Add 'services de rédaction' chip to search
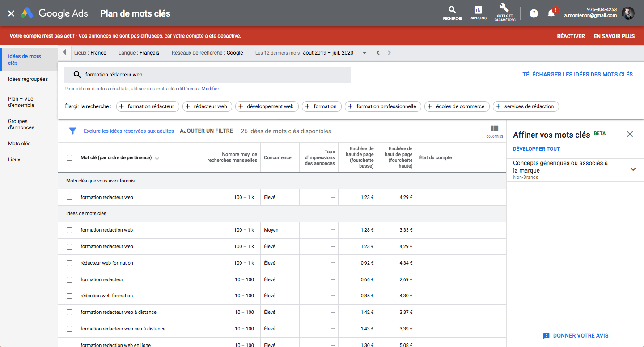Screen dimensions: 644x347 point(526,106)
